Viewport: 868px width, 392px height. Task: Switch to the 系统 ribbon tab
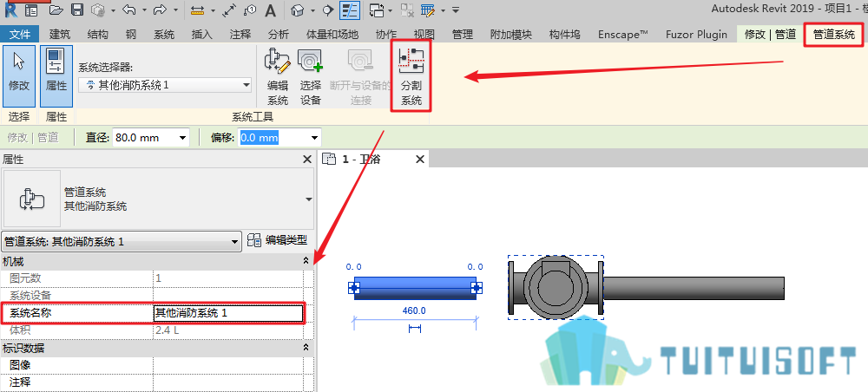tap(164, 35)
